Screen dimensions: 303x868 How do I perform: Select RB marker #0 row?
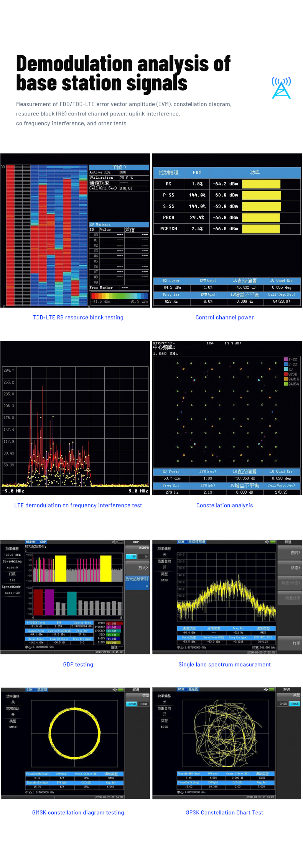pos(119,235)
